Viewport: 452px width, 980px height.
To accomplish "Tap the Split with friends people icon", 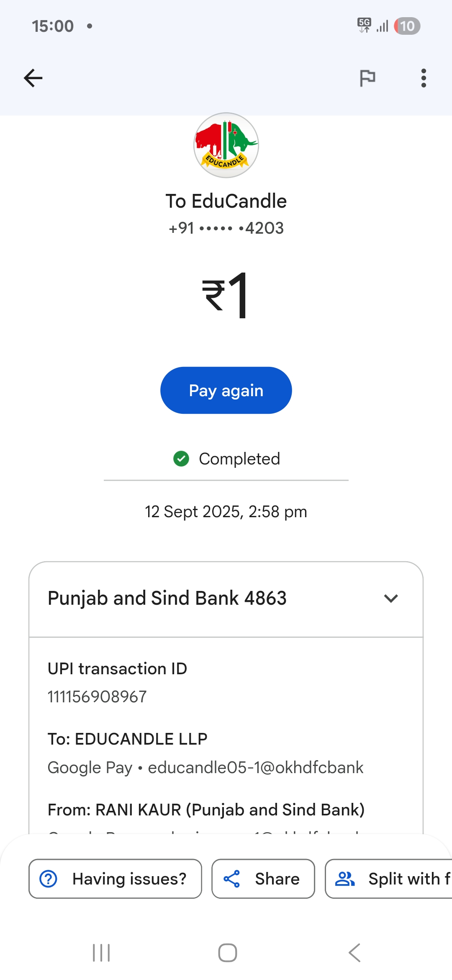I will click(345, 879).
